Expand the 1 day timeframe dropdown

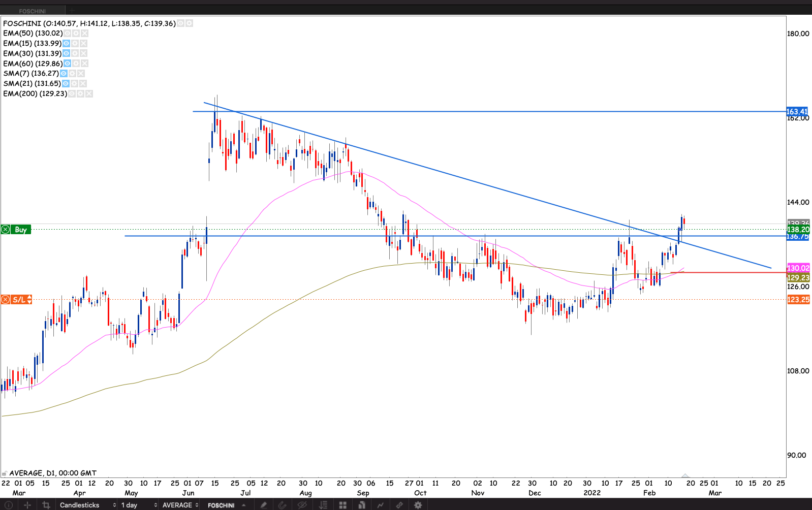pos(138,505)
